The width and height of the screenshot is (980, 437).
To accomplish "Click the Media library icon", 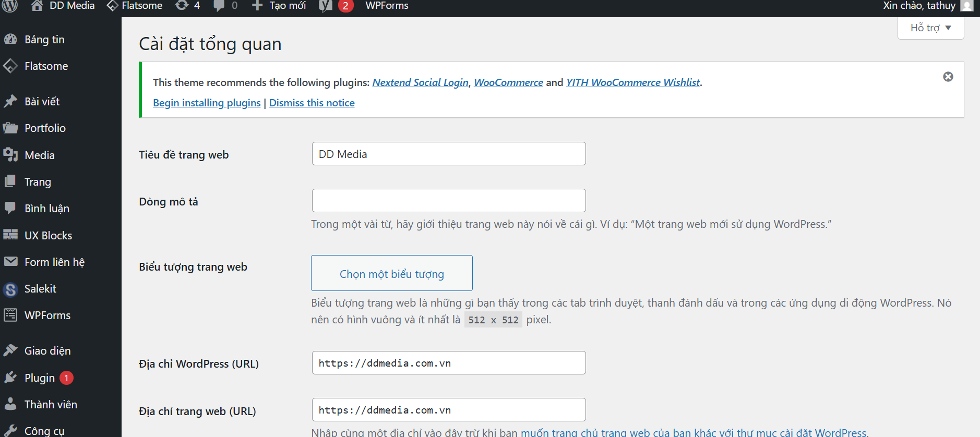I will pos(10,155).
